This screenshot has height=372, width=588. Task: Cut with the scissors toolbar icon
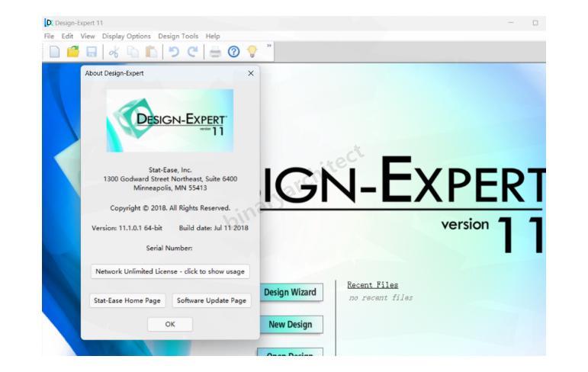114,52
